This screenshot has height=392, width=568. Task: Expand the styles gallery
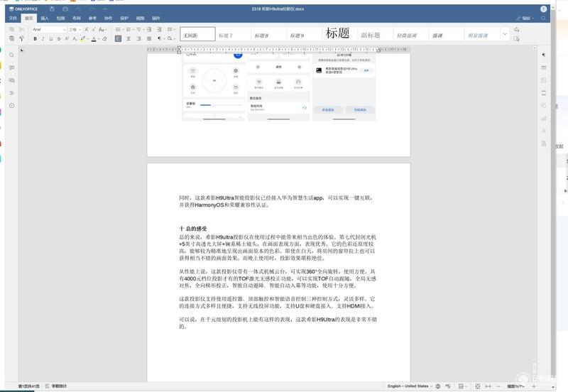click(505, 34)
